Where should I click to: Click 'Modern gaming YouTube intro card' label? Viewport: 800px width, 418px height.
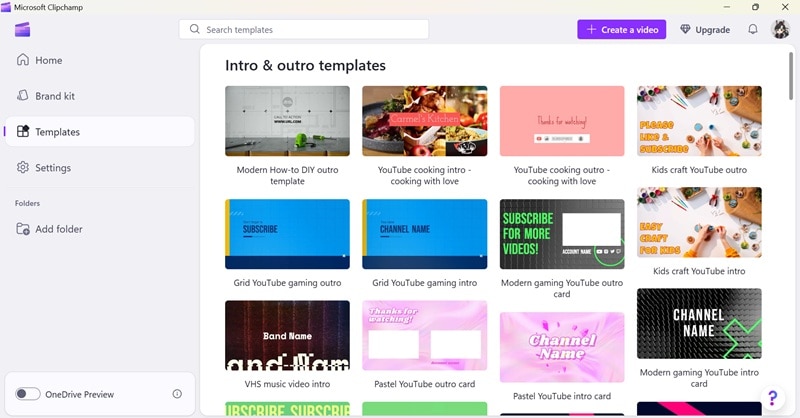coord(699,378)
